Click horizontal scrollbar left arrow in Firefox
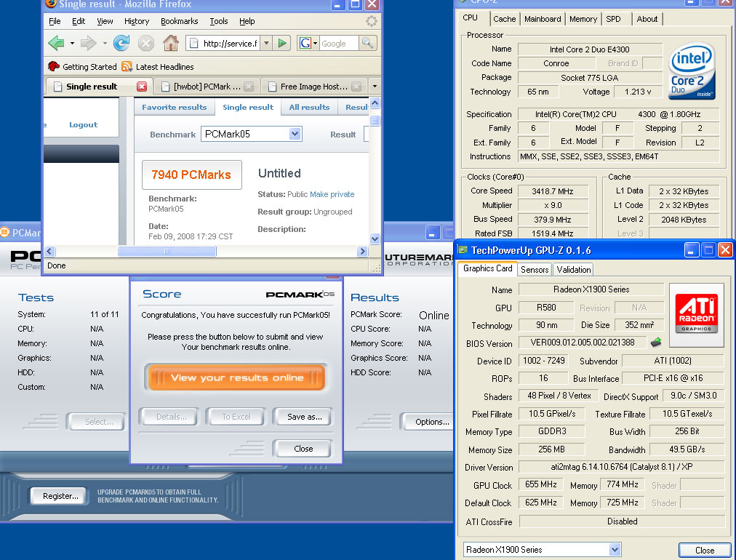Image resolution: width=736 pixels, height=560 pixels. (49, 251)
